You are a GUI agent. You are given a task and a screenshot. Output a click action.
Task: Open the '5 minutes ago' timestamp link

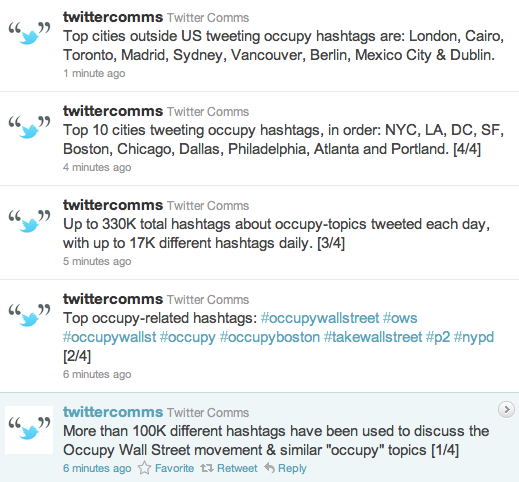[97, 261]
